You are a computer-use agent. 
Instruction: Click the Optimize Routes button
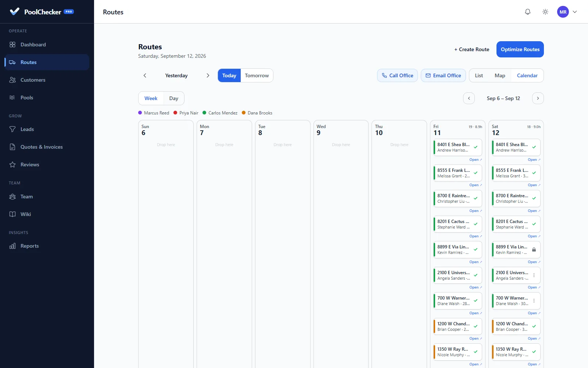520,49
